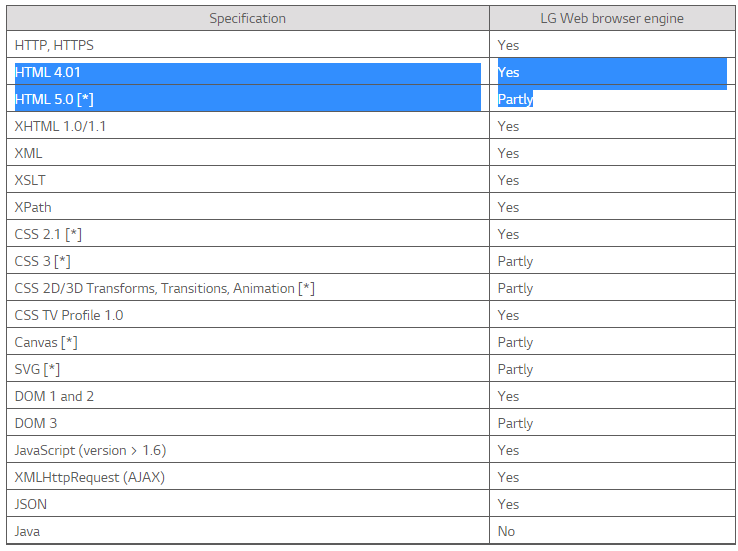Click the Partly value for DOM 3

[515, 423]
